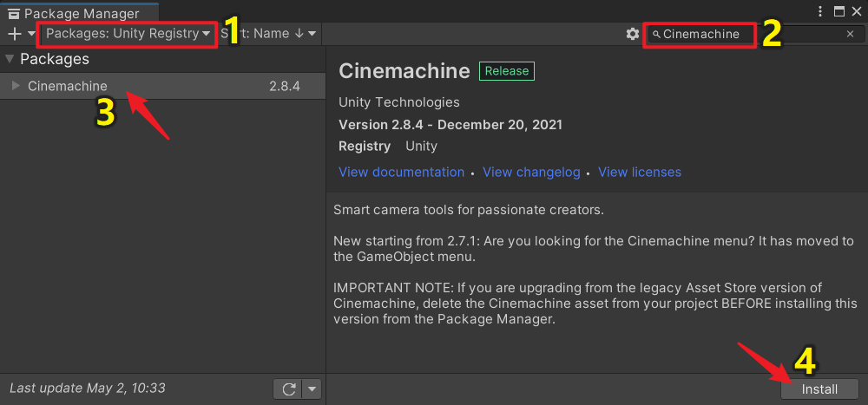
Task: Open the settings gear icon
Action: [x=632, y=35]
